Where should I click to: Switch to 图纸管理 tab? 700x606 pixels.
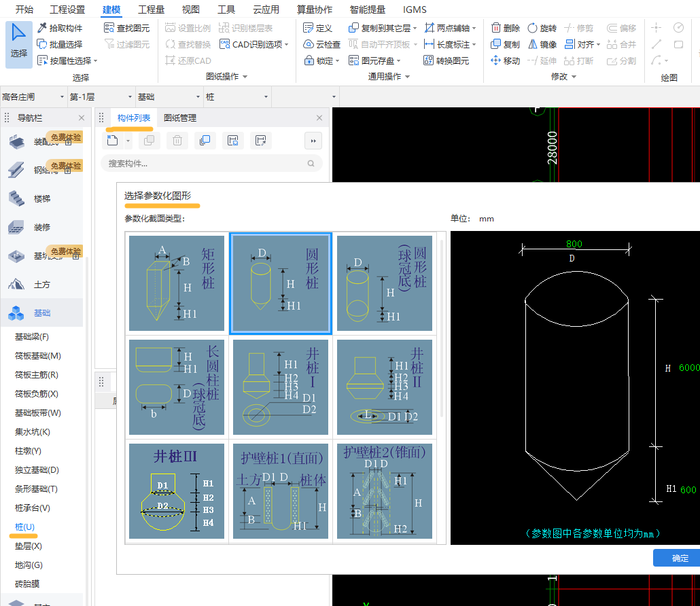click(180, 118)
